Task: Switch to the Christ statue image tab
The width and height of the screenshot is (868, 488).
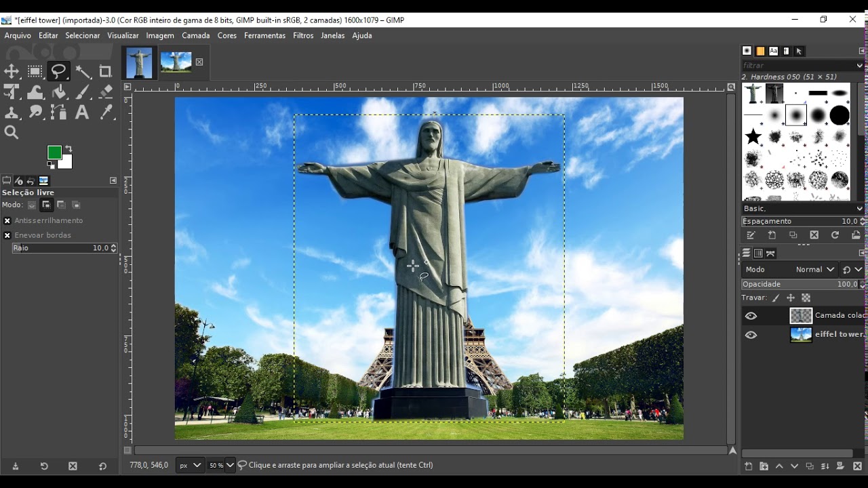Action: coord(139,62)
